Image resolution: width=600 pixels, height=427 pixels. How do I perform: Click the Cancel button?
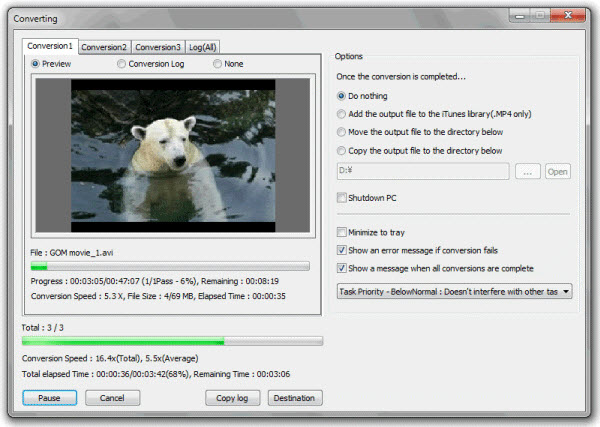click(x=112, y=398)
